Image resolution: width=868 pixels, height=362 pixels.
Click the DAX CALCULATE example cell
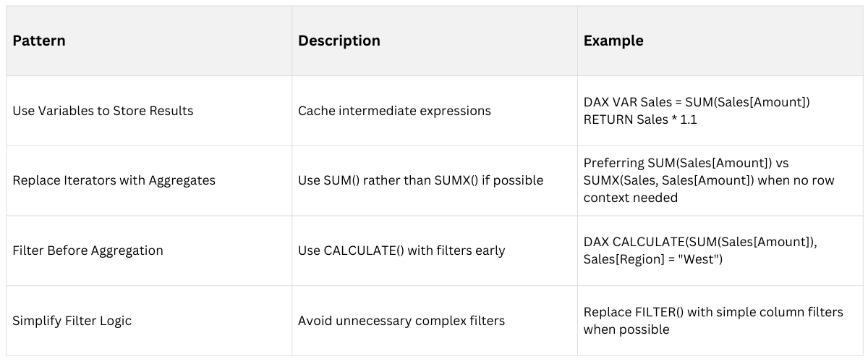(x=700, y=243)
